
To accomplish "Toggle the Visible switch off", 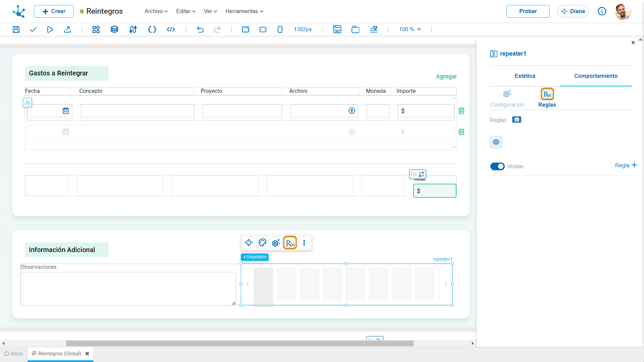I will (497, 166).
